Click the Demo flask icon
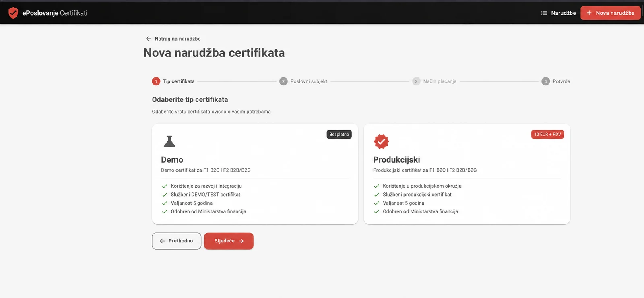644x298 pixels. 169,141
